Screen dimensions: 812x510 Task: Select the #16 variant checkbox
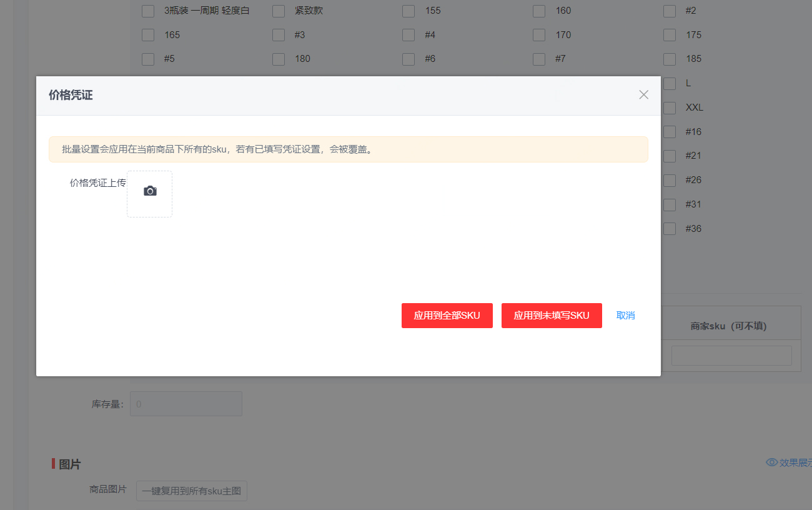(x=669, y=132)
